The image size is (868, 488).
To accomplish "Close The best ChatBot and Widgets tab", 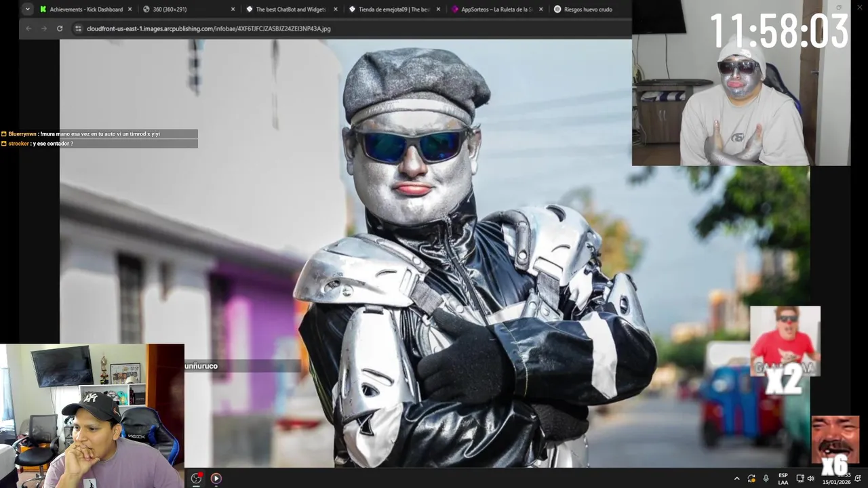I will (336, 9).
